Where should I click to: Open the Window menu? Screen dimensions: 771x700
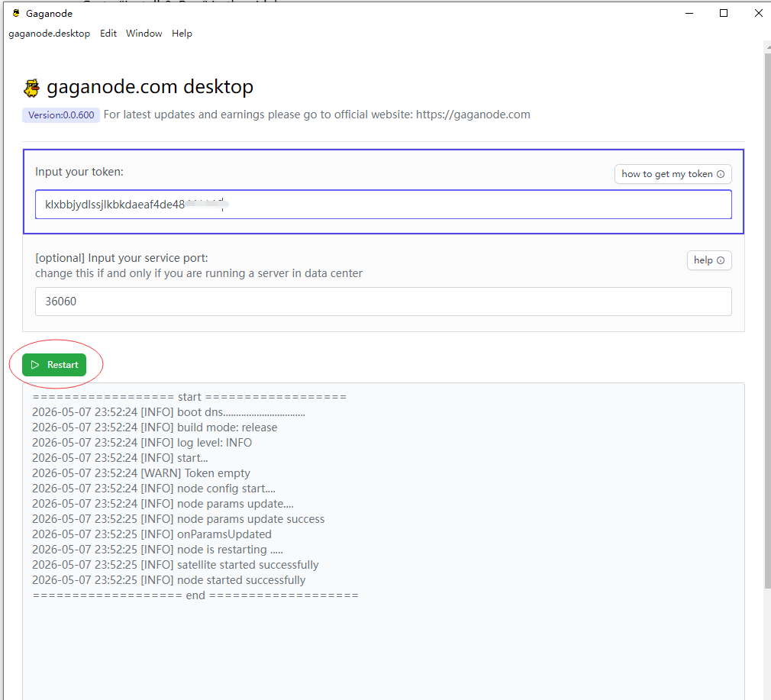(144, 34)
